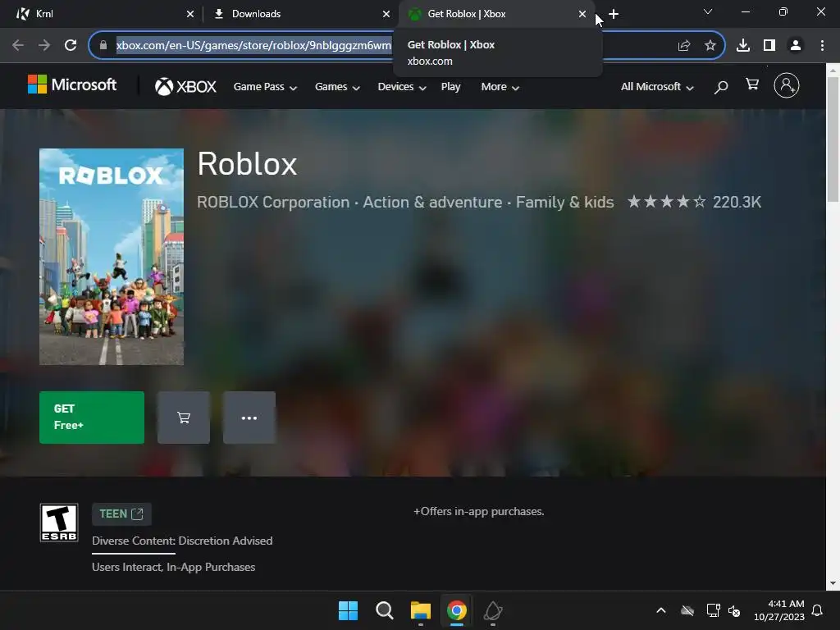
Task: Click the volume muted tray icon
Action: pos(734,610)
